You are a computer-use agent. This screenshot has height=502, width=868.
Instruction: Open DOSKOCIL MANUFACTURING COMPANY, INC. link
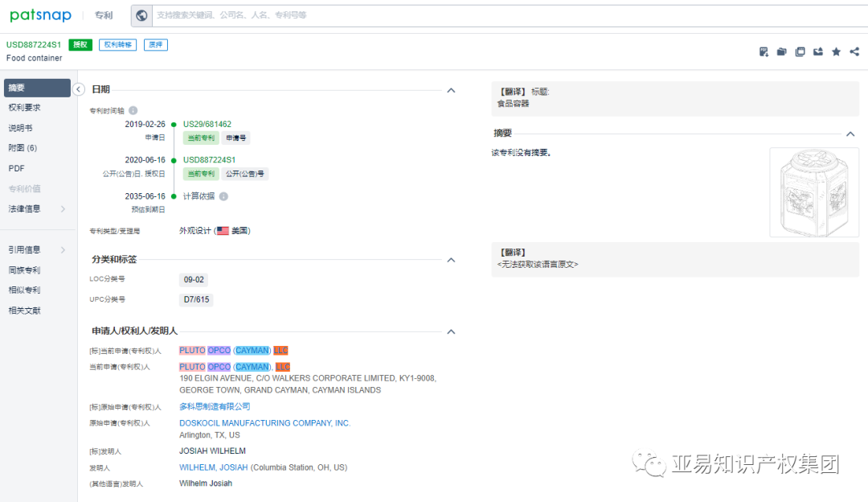click(x=264, y=423)
